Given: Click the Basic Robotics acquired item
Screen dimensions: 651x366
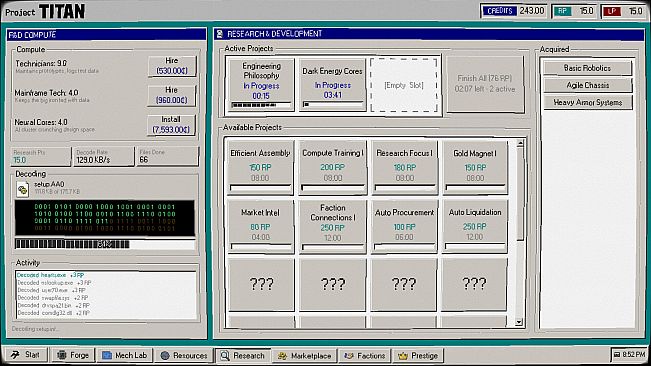Looking at the screenshot, I should pos(587,68).
